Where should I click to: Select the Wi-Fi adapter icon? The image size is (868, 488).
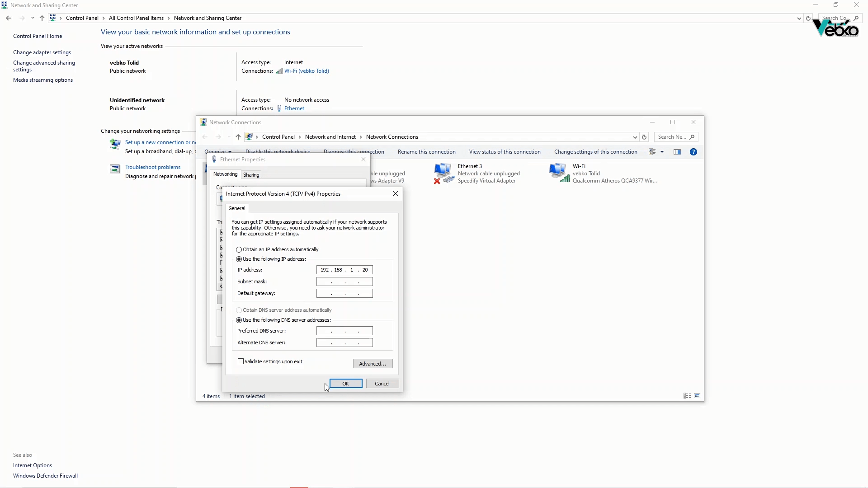[558, 173]
